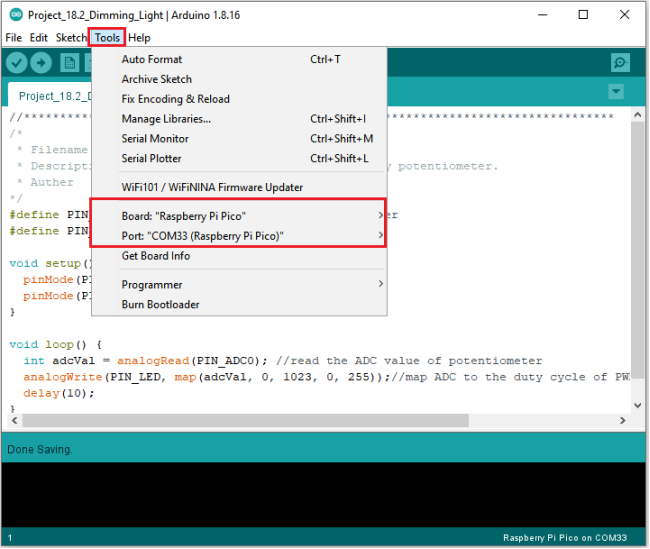Viewport: 650px width, 549px height.
Task: Choose Burn Bootloader
Action: tap(239, 305)
